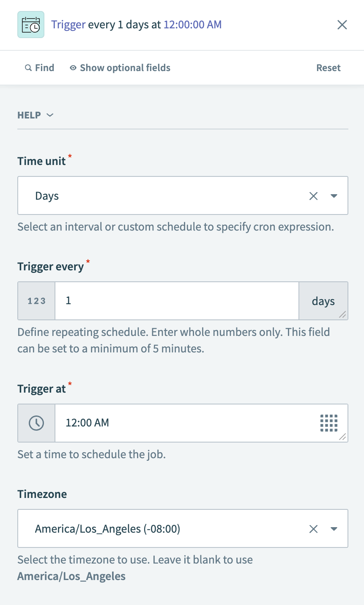Click the eye icon beside Show optional fields
Image resolution: width=364 pixels, height=605 pixels.
(x=73, y=68)
